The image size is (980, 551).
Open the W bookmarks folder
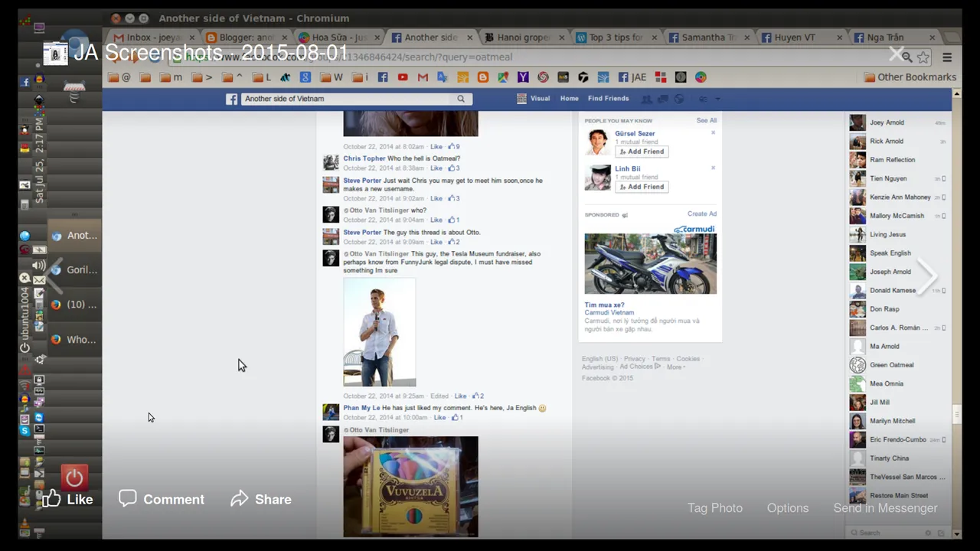(331, 77)
